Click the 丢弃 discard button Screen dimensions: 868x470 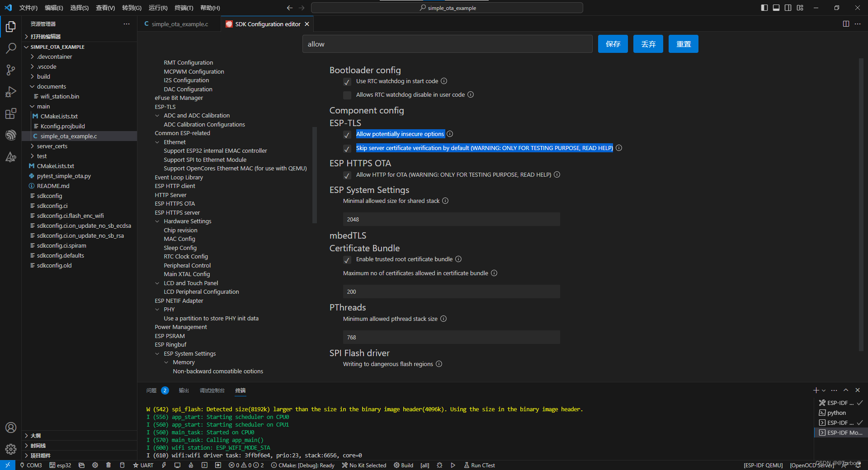(x=648, y=44)
